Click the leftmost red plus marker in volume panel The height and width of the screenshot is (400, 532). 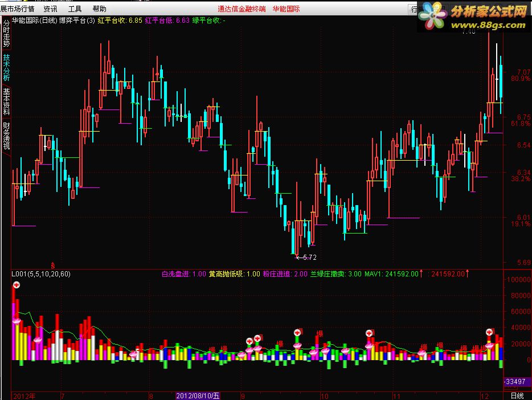point(17,285)
